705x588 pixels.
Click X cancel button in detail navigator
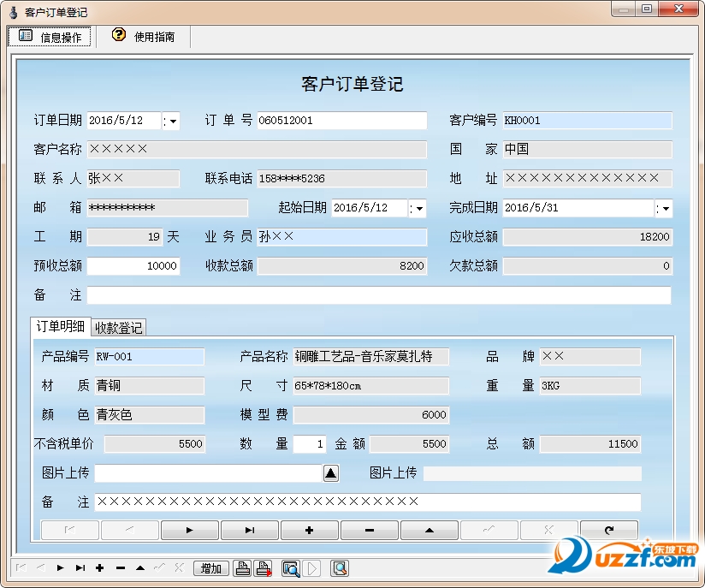click(x=549, y=530)
